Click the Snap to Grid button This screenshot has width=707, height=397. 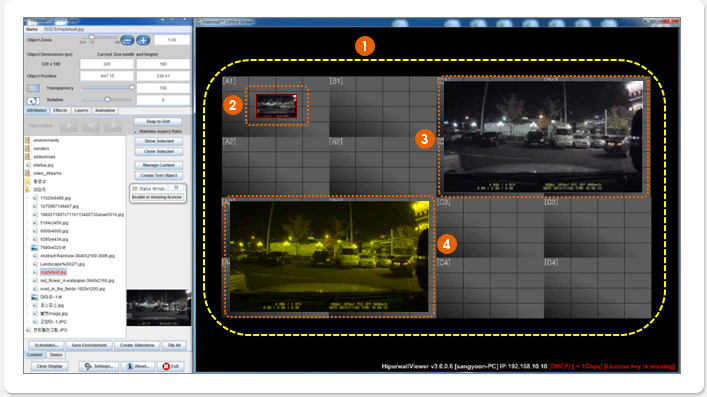pyautogui.click(x=158, y=121)
